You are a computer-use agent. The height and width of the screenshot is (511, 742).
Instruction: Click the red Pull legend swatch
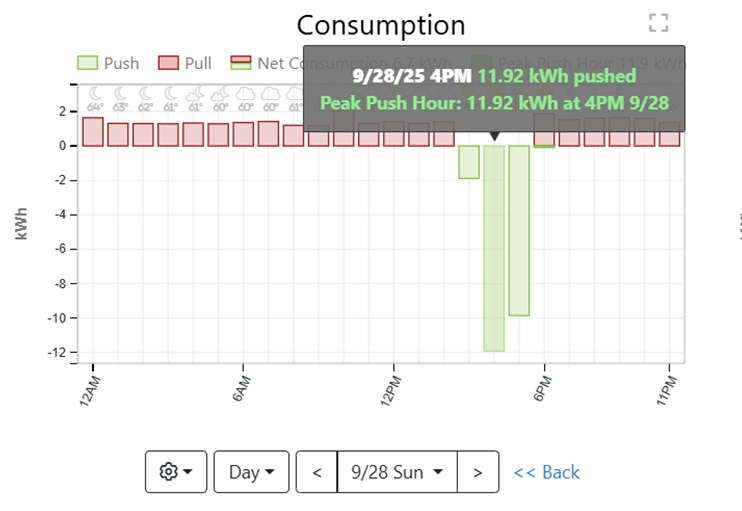pyautogui.click(x=166, y=63)
